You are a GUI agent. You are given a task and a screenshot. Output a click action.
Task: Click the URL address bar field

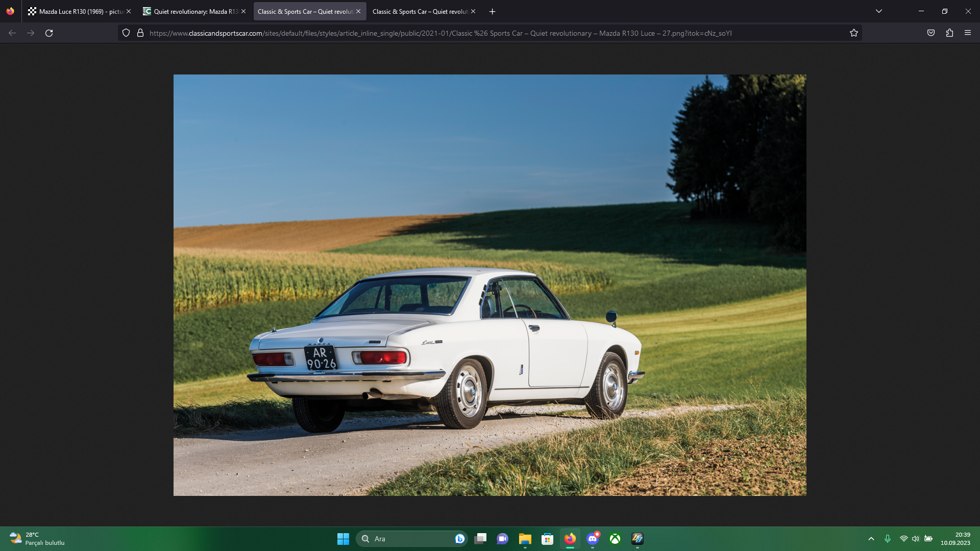click(490, 33)
